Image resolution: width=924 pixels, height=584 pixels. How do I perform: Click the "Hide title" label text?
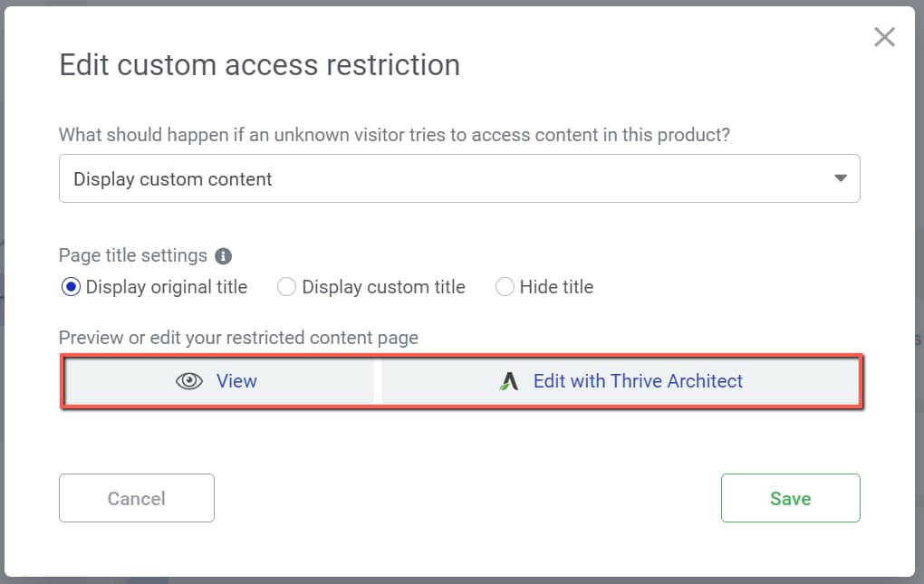coord(556,287)
